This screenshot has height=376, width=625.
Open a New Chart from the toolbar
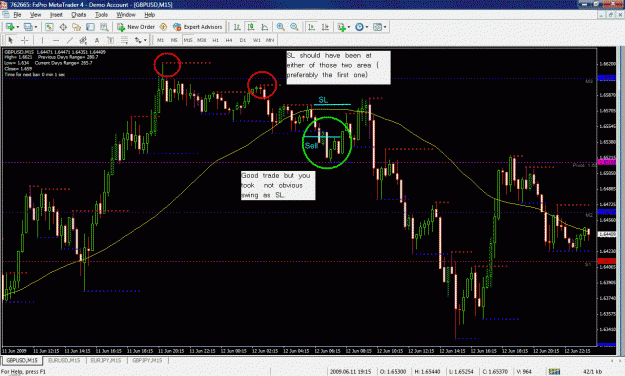[10, 27]
